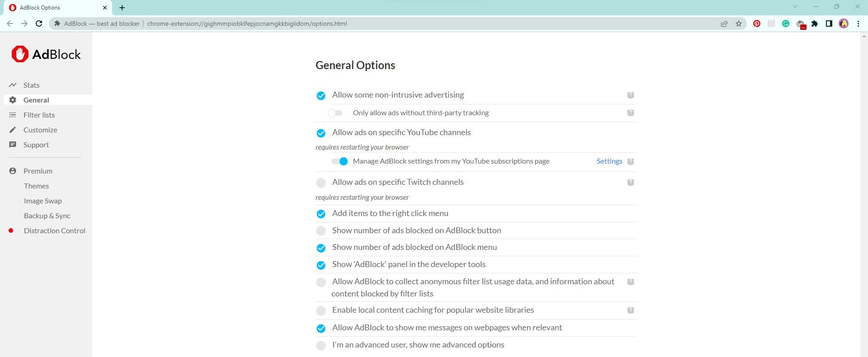The image size is (868, 357).
Task: Open help for non-intrusive advertising option
Action: point(630,95)
